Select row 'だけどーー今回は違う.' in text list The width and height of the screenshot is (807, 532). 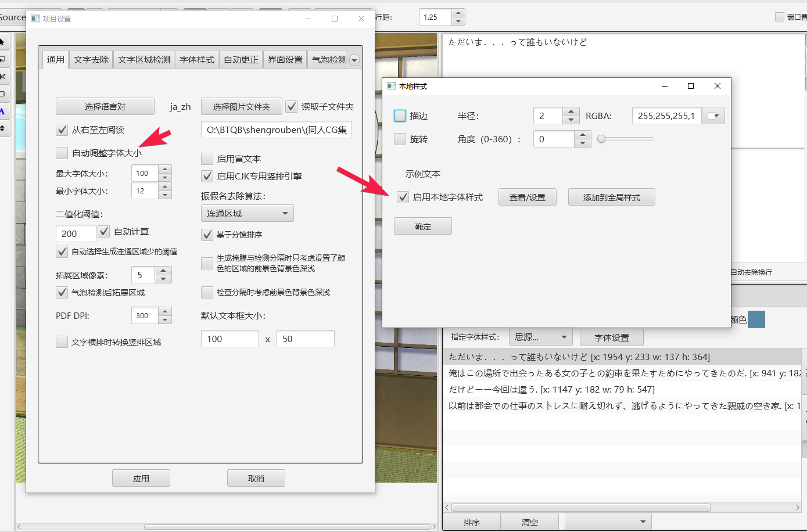tap(622, 389)
